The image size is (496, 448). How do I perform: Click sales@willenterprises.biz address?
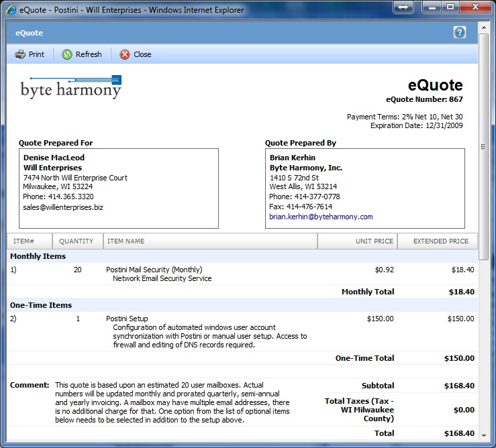tap(63, 207)
